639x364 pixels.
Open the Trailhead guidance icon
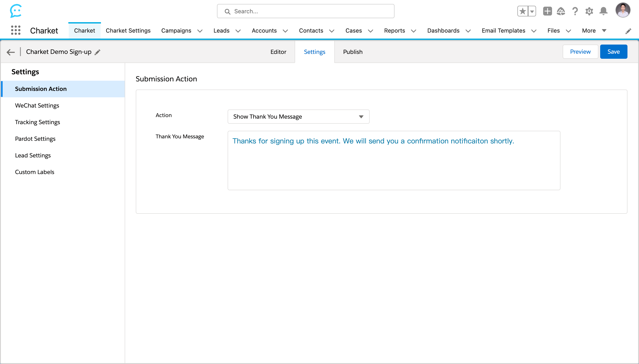pos(561,11)
